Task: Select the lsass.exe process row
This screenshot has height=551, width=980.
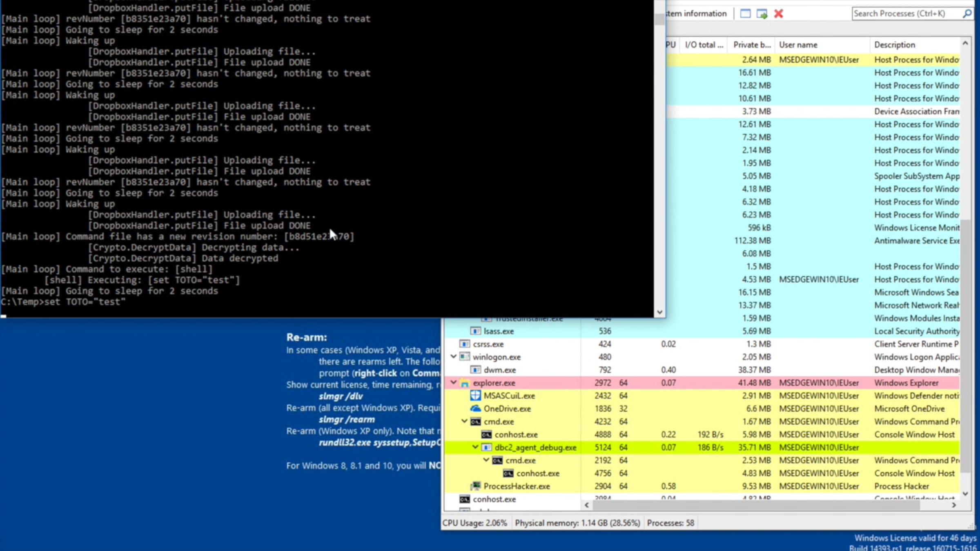Action: click(x=702, y=331)
